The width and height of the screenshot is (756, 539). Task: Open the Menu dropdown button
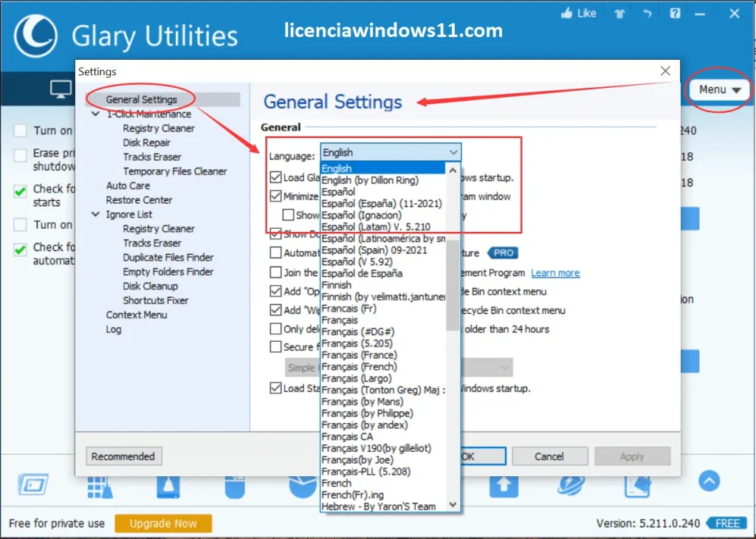point(719,89)
